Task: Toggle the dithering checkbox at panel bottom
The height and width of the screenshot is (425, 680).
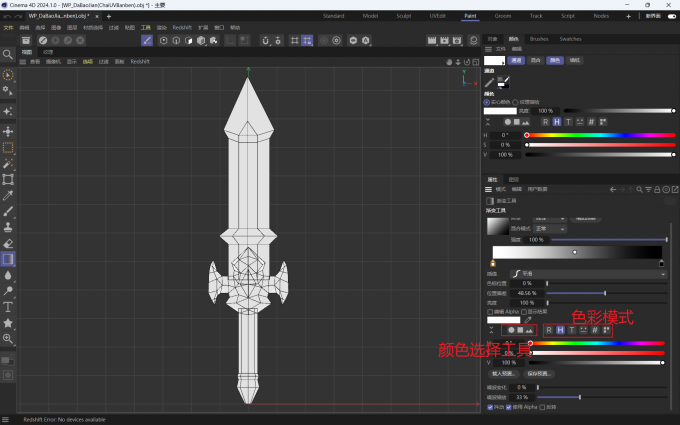Action: [x=490, y=407]
